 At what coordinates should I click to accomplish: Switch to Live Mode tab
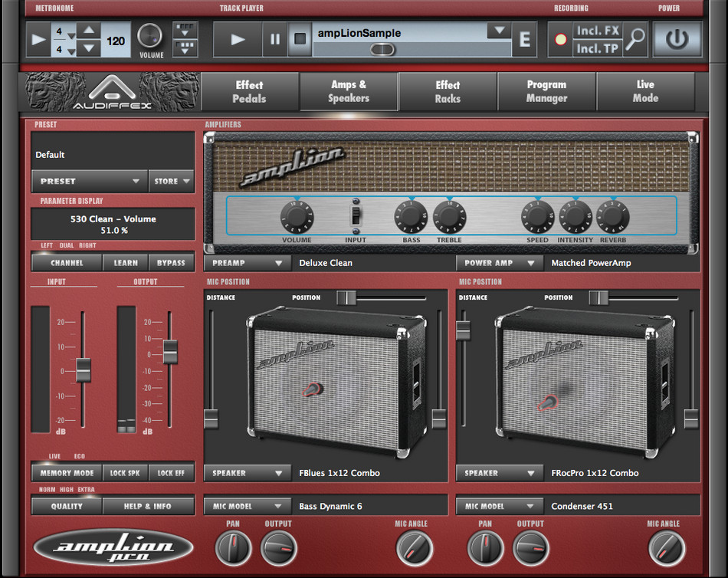click(645, 91)
